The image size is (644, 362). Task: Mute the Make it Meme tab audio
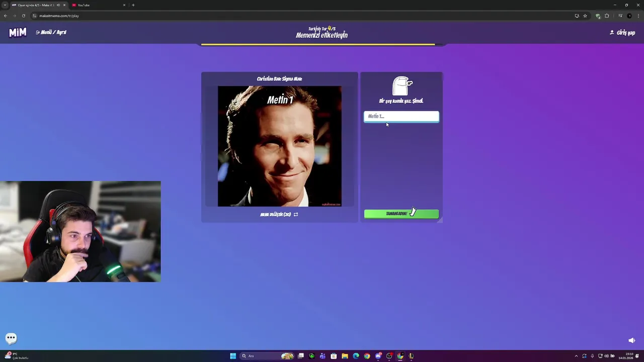[58, 5]
